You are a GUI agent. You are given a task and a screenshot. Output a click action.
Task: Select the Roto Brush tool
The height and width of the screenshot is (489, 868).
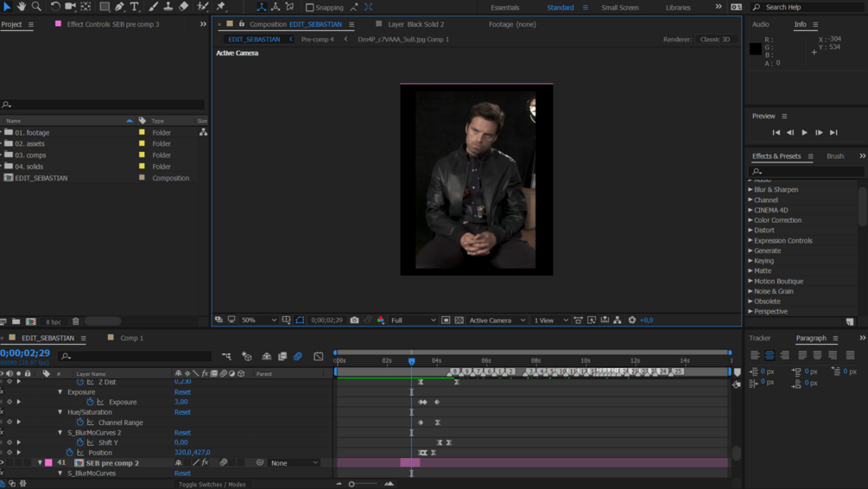(203, 7)
